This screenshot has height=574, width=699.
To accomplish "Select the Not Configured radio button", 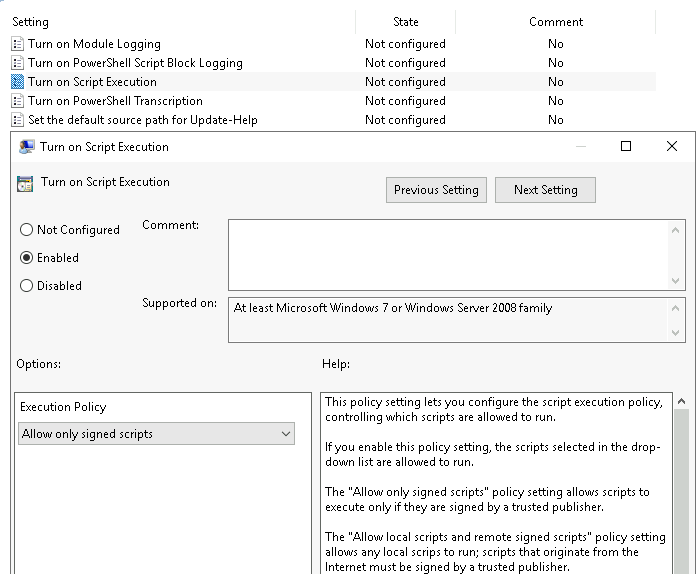I will [27, 230].
